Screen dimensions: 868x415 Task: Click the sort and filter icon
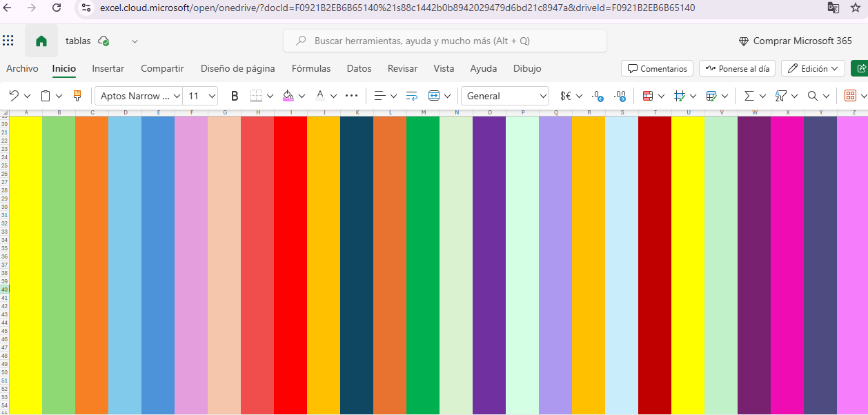coord(781,96)
